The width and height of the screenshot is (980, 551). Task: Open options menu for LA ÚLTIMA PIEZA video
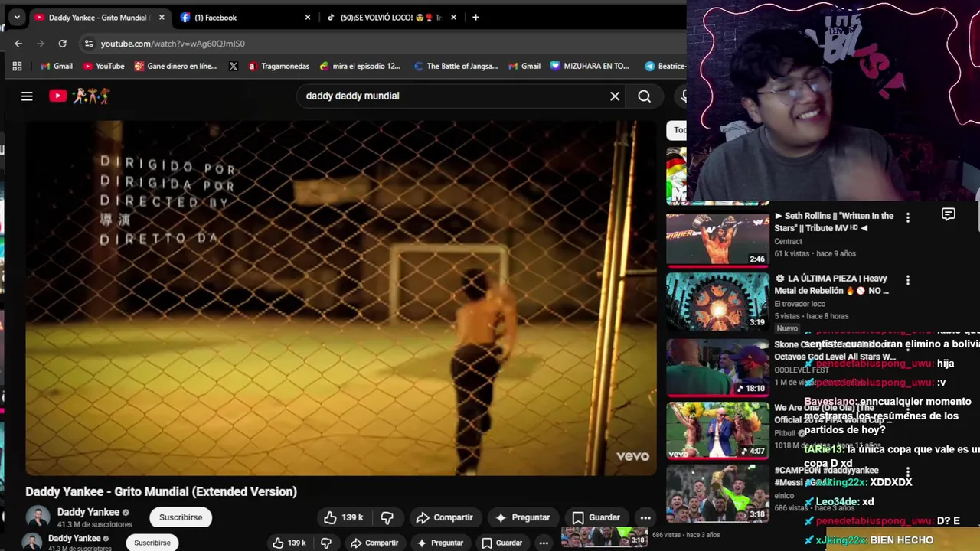(x=908, y=281)
